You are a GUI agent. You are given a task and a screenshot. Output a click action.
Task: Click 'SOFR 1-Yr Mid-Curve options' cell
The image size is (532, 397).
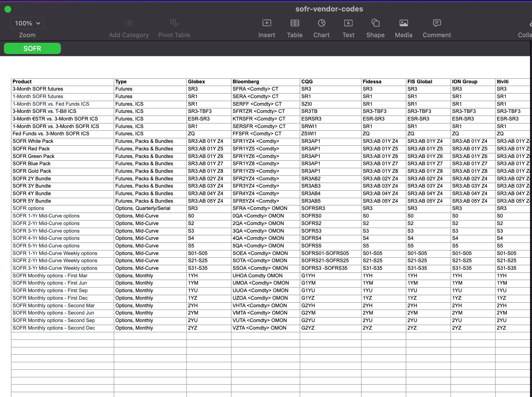tap(63, 216)
